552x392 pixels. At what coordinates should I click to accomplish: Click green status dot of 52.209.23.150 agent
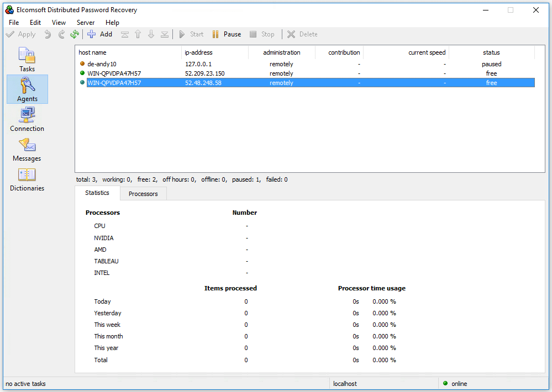(82, 73)
